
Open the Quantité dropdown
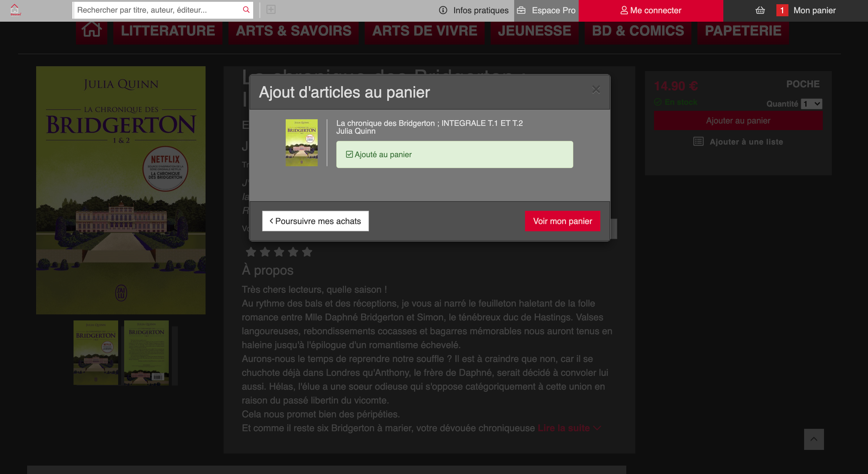(x=811, y=104)
